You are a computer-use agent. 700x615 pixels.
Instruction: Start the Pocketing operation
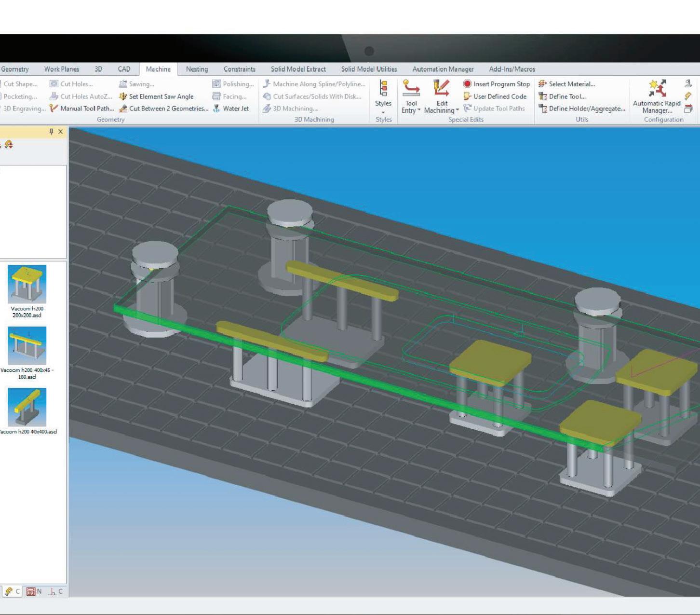[x=19, y=96]
